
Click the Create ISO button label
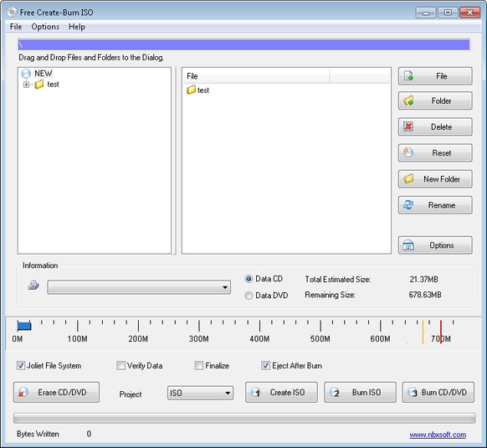(x=287, y=393)
